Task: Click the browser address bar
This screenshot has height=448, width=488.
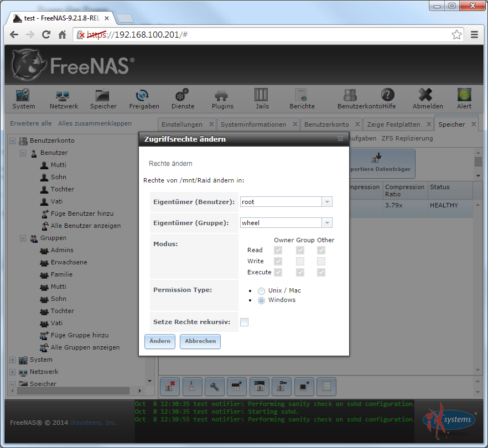Action: [268, 34]
